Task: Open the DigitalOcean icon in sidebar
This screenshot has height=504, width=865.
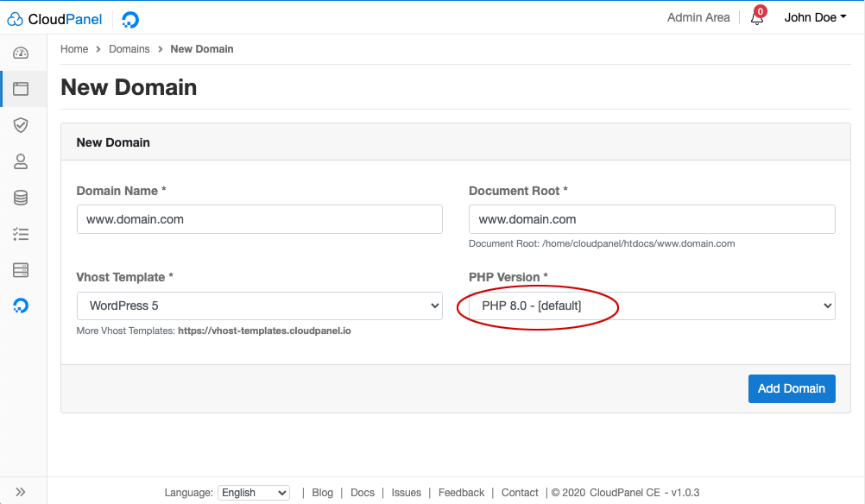Action: [21, 306]
